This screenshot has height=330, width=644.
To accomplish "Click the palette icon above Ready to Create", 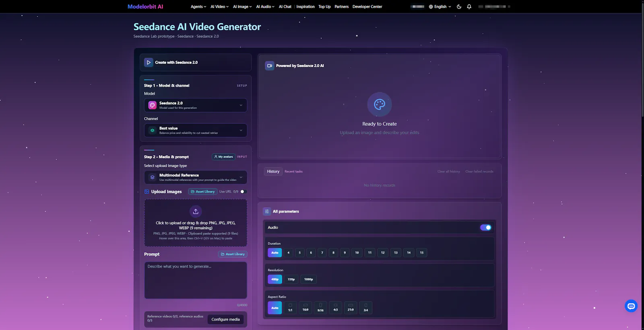I will point(380,105).
